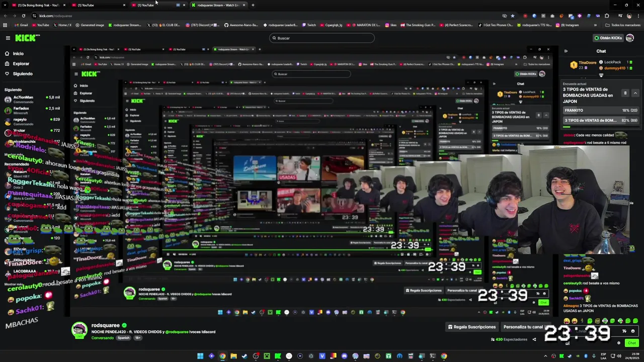This screenshot has width=644, height=362.
Task: Collapse the poll with chevron
Action: (635, 93)
